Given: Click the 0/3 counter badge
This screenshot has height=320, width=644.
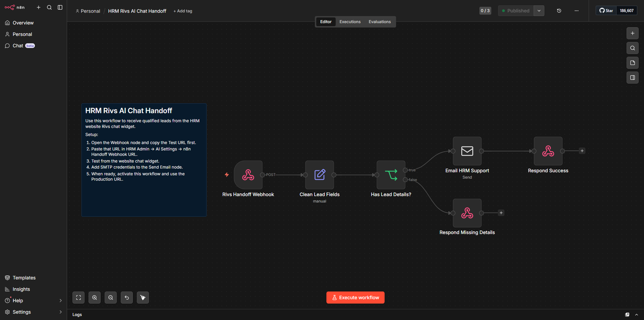Looking at the screenshot, I should [x=485, y=11].
